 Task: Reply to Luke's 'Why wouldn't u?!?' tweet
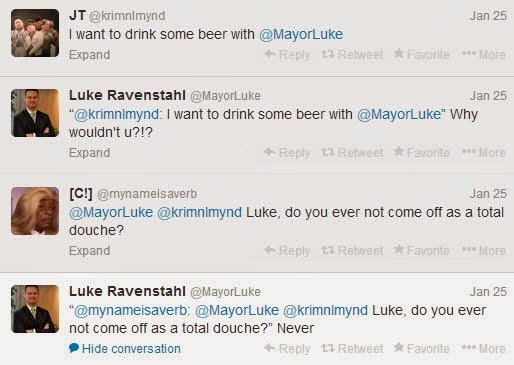[x=287, y=153]
